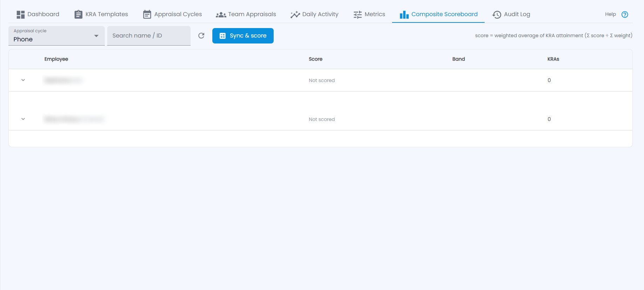The height and width of the screenshot is (290, 644).
Task: Click the Sync & score button
Action: [243, 36]
